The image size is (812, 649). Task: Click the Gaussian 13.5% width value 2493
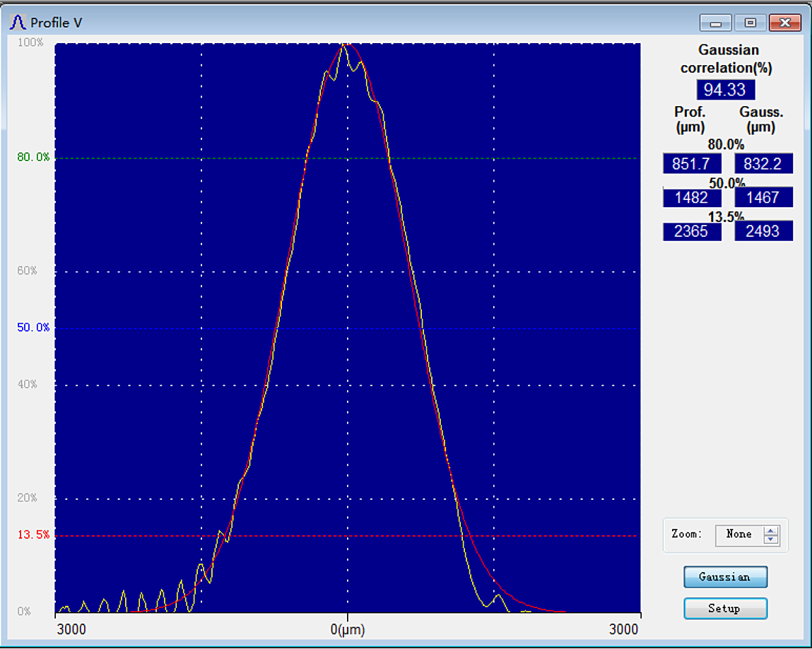(763, 231)
